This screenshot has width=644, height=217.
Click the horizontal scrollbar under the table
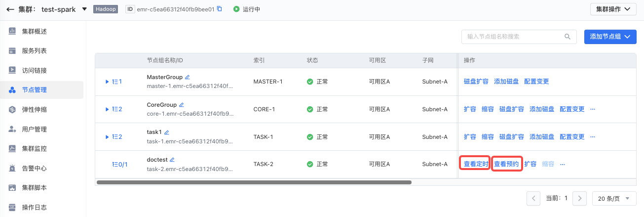pyautogui.click(x=254, y=182)
